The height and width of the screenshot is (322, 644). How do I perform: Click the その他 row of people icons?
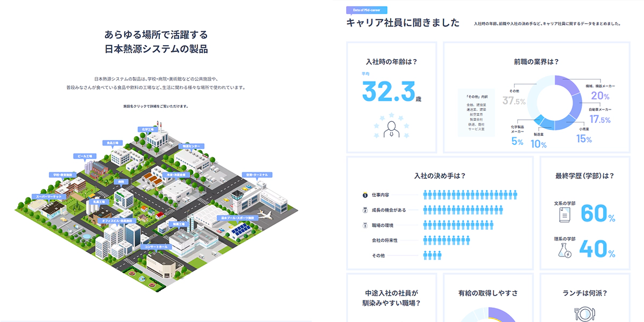click(432, 255)
